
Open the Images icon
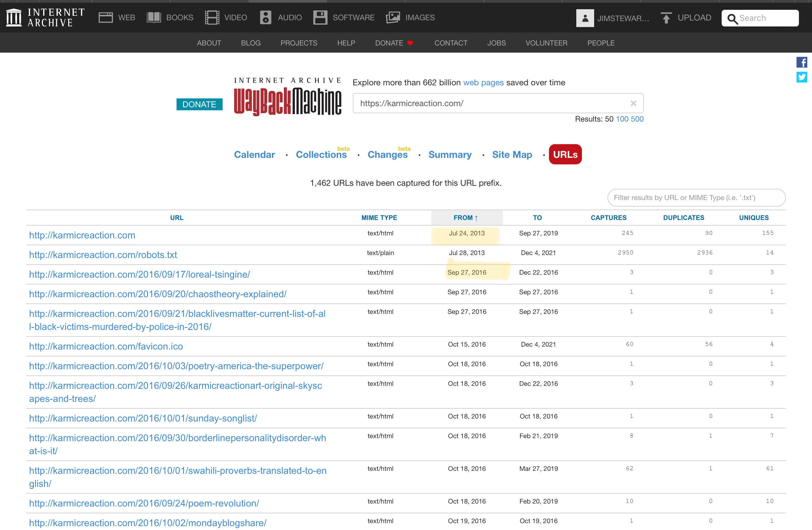(393, 18)
